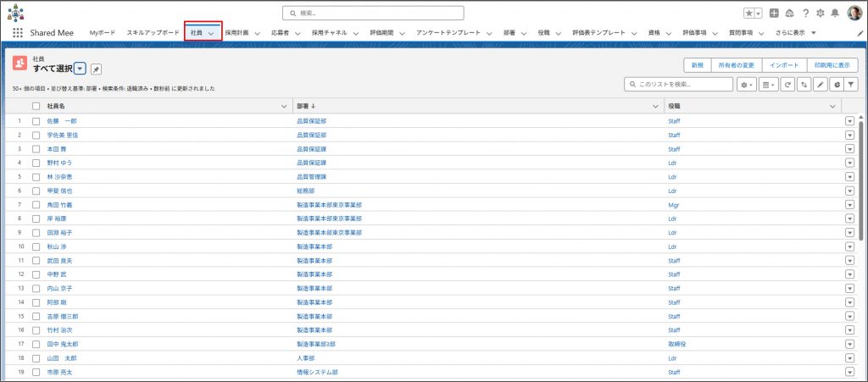Screen dimensions: 868x382
Task: Open the App Launcher grid icon
Action: click(18, 33)
